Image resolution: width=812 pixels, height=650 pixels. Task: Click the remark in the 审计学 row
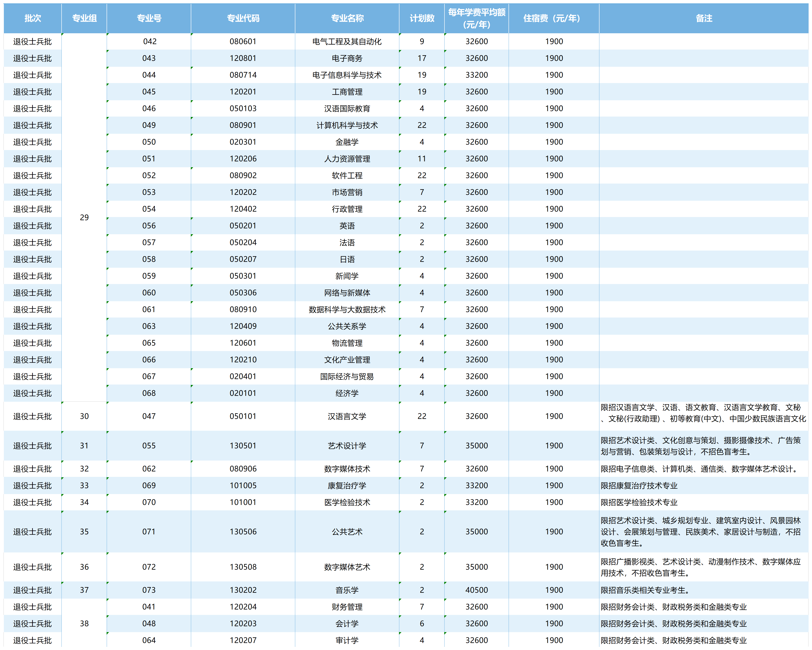pyautogui.click(x=704, y=640)
